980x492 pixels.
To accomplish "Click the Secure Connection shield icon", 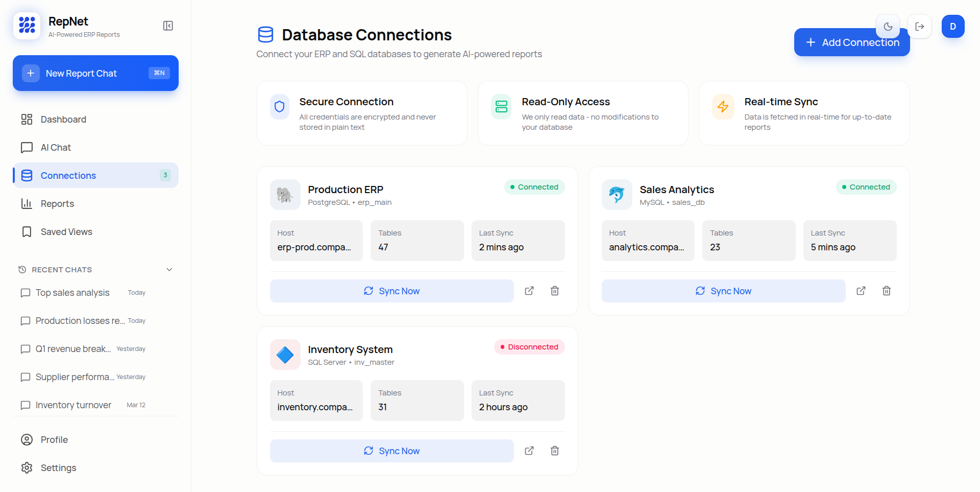I will coord(280,107).
